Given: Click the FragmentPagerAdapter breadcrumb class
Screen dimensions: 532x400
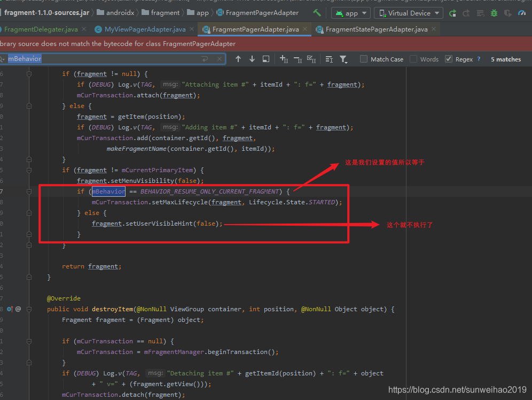Looking at the screenshot, I should (258, 13).
